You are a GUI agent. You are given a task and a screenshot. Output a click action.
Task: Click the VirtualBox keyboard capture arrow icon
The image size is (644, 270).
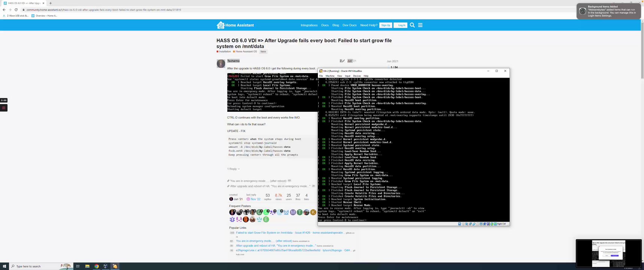pyautogui.click(x=495, y=224)
